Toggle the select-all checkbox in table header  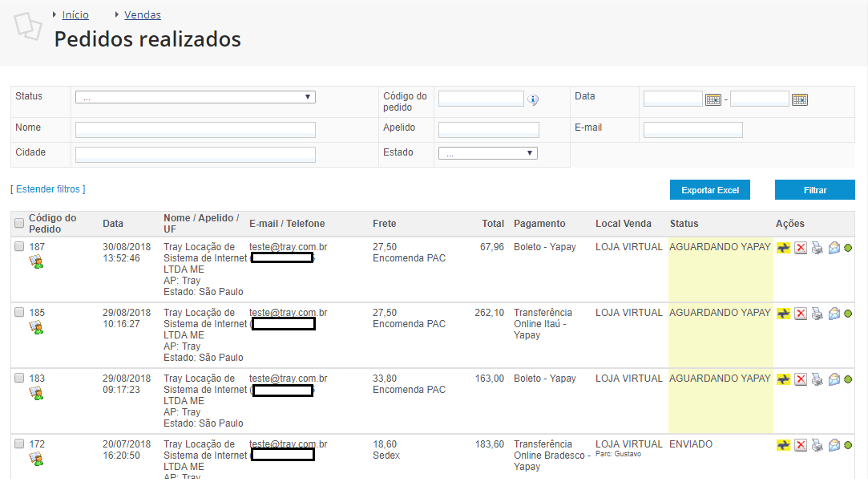(x=19, y=223)
